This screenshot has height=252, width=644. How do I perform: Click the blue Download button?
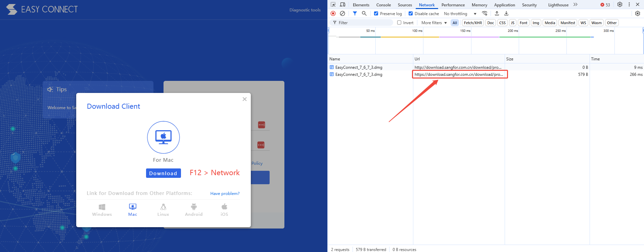click(163, 173)
